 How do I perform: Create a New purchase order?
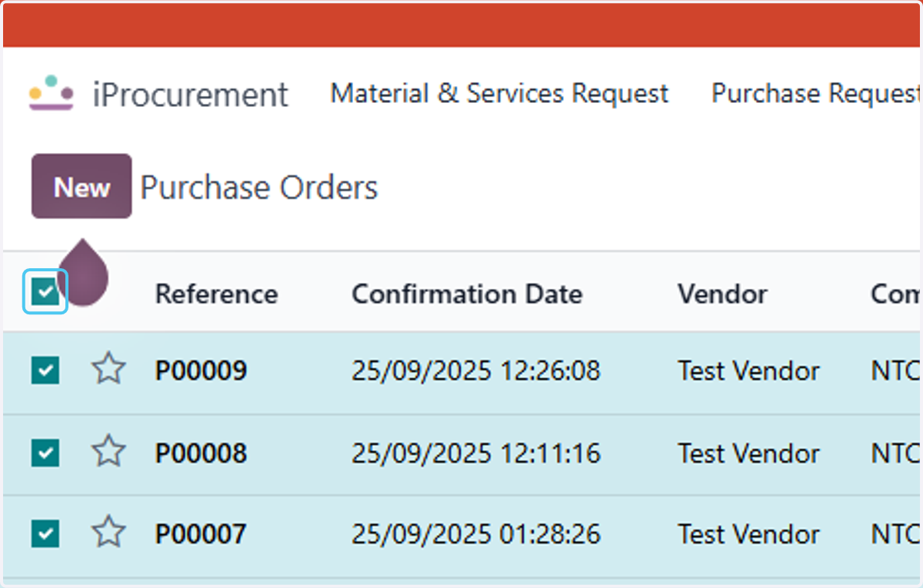82,187
